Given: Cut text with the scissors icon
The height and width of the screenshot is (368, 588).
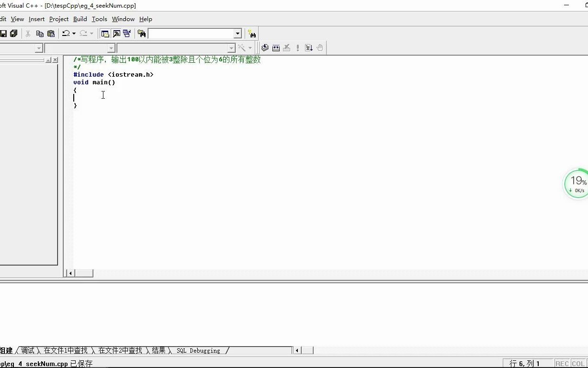Looking at the screenshot, I should pos(27,33).
